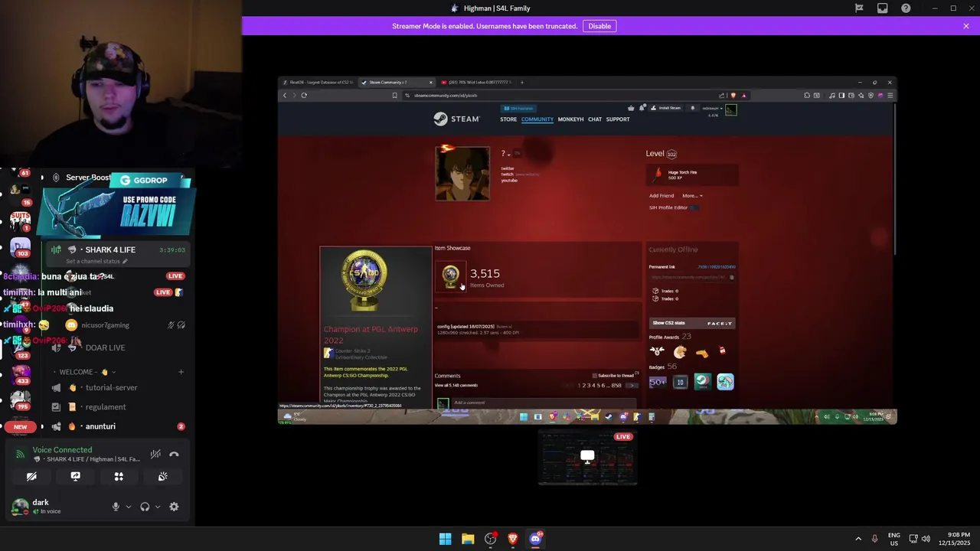Viewport: 980px width, 551px height.
Task: Open STORE menu on Steam page
Action: tap(508, 119)
